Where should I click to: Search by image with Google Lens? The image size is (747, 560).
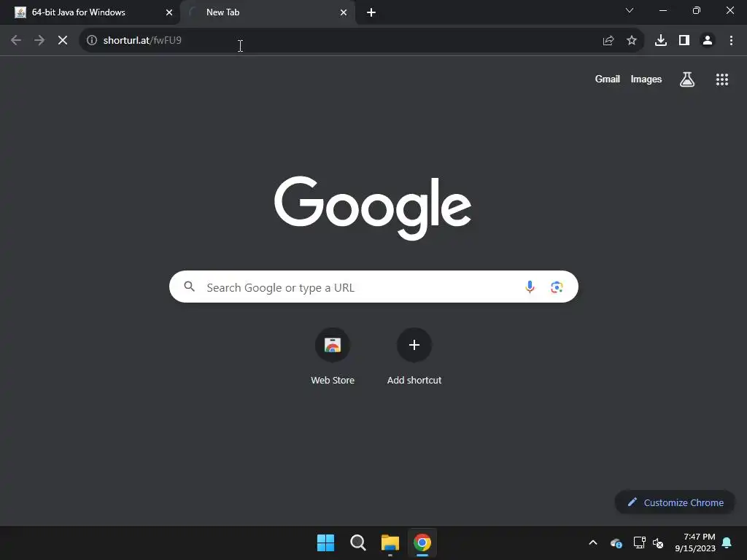(x=557, y=287)
